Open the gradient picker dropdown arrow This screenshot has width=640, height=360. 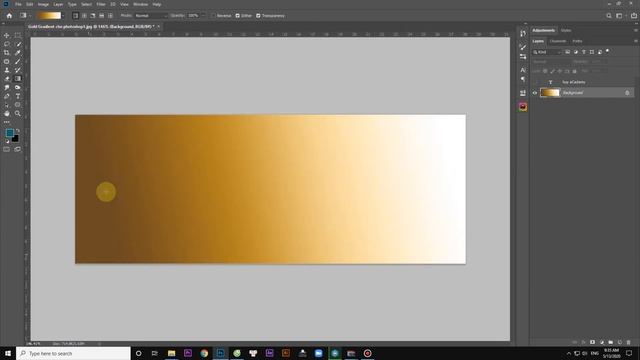click(x=63, y=16)
